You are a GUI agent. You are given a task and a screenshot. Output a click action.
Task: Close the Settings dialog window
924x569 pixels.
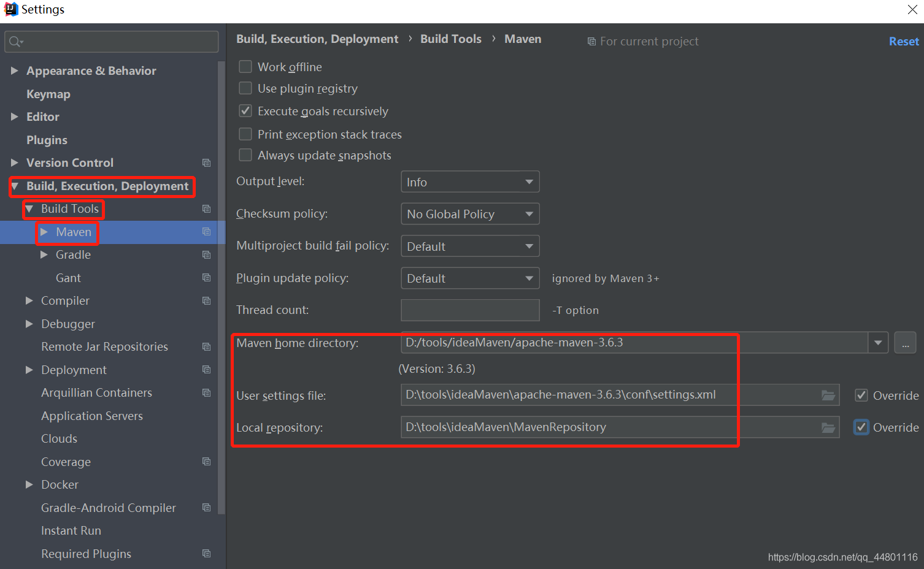pos(912,9)
